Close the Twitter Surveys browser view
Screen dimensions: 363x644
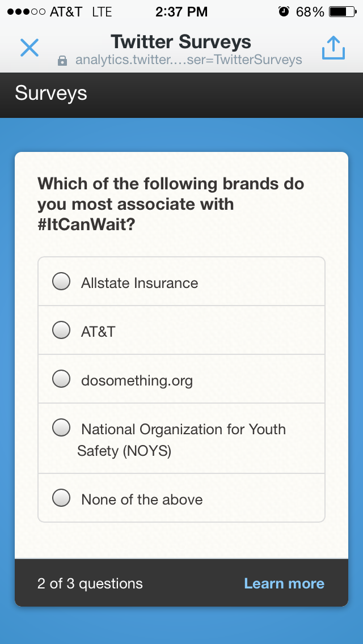29,48
